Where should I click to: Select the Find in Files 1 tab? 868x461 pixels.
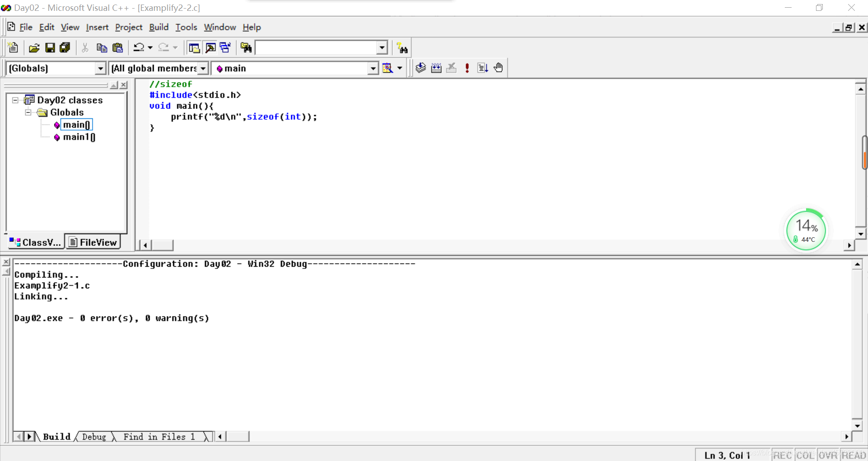coord(159,437)
